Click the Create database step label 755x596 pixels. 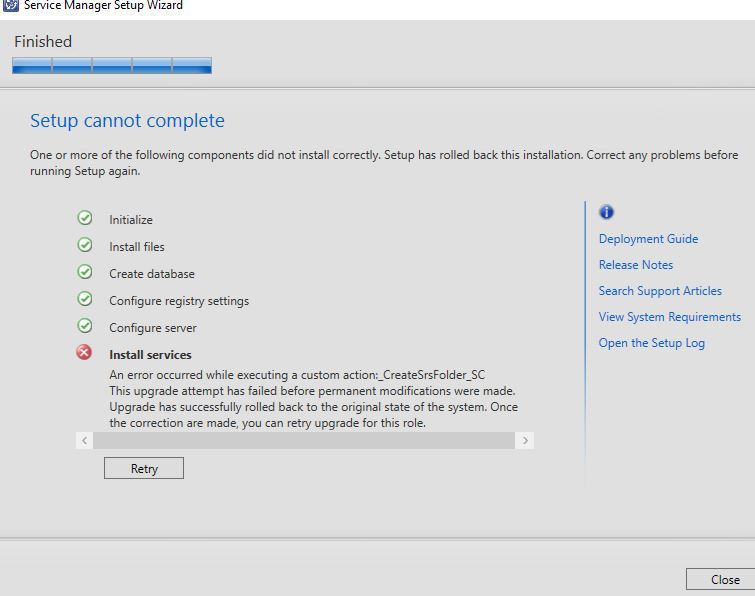(152, 274)
